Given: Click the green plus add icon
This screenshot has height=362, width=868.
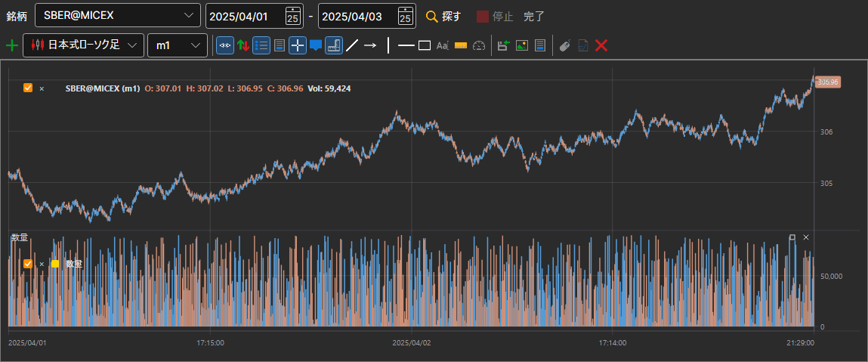Looking at the screenshot, I should 11,45.
